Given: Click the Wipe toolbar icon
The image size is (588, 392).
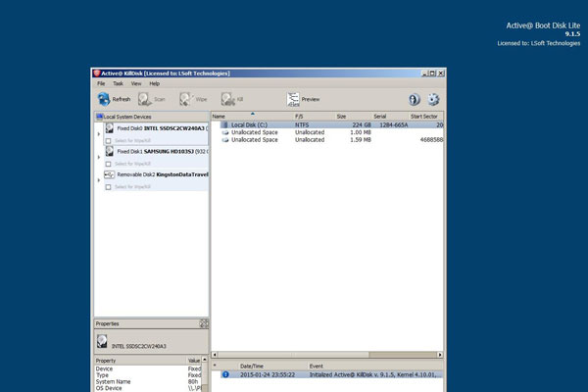Looking at the screenshot, I should (185, 99).
